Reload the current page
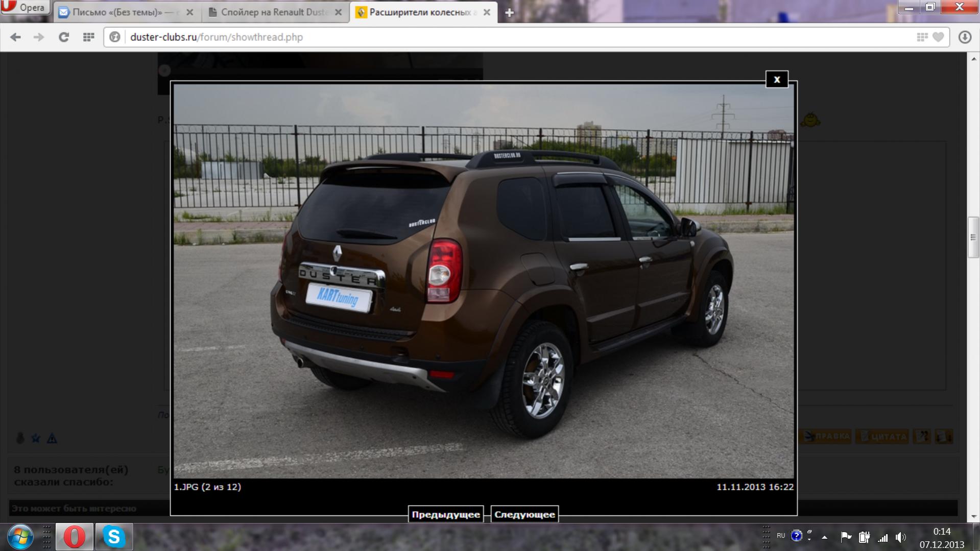 [x=63, y=37]
